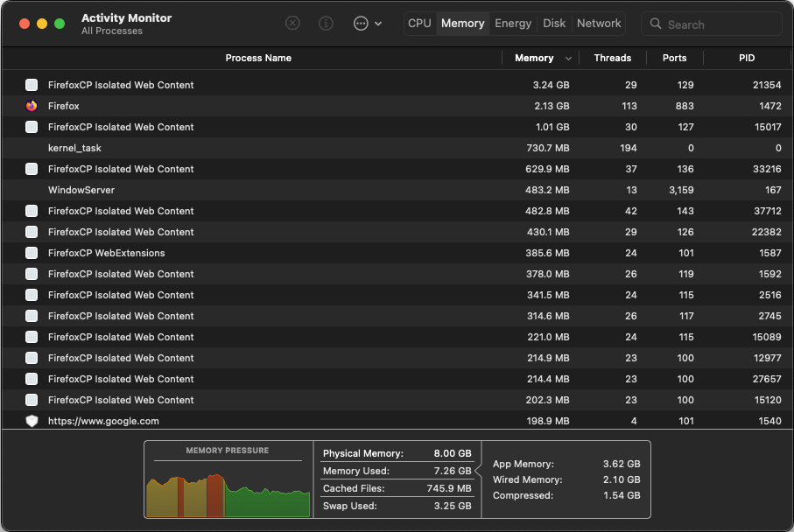This screenshot has width=794, height=532.
Task: Click the 198.9 MB memory value
Action: pyautogui.click(x=548, y=421)
